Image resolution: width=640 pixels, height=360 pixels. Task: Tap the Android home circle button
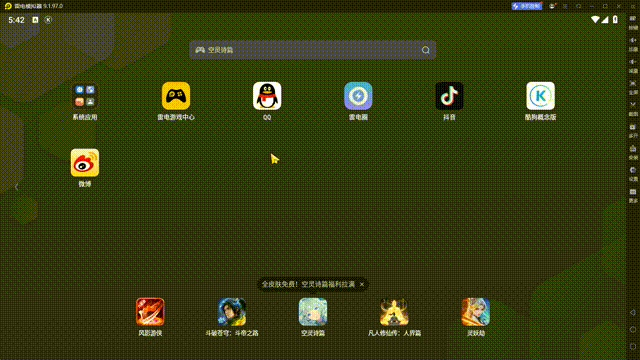(x=633, y=329)
